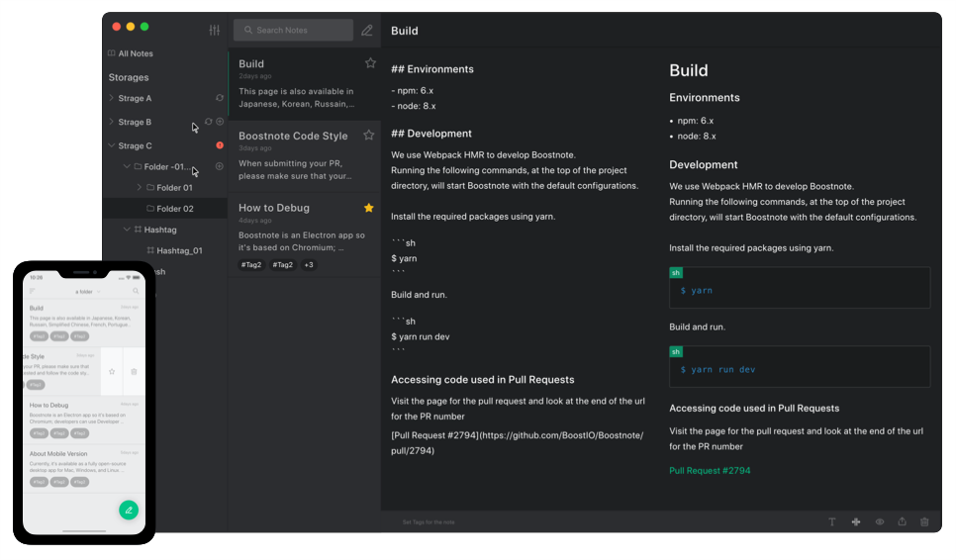Select Folder 02 in the sidebar

tap(164, 209)
